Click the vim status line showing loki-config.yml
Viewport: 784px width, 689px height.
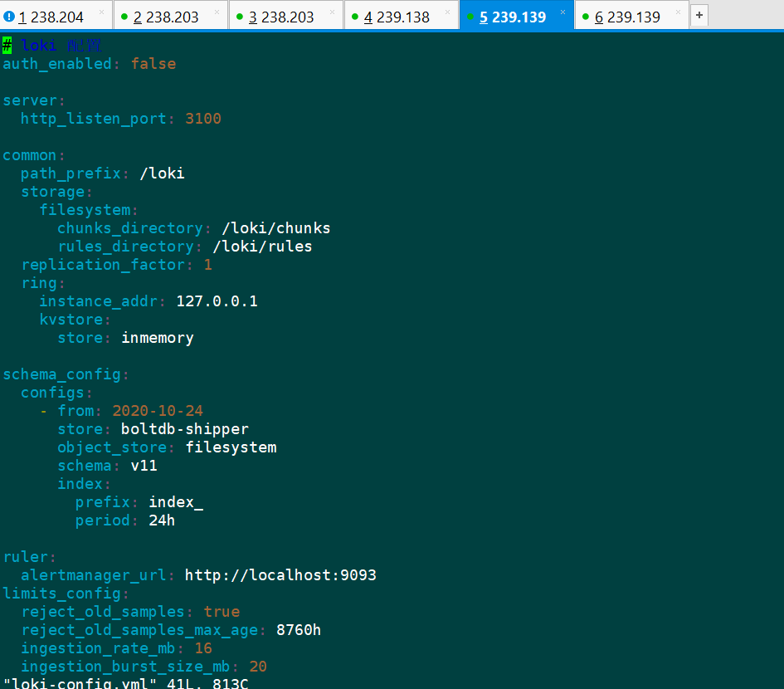tap(125, 683)
